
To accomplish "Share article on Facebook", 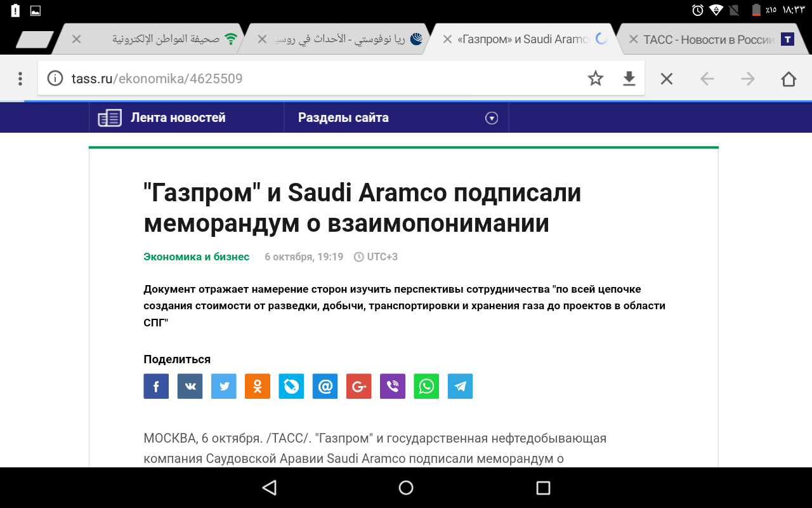I will pos(156,386).
